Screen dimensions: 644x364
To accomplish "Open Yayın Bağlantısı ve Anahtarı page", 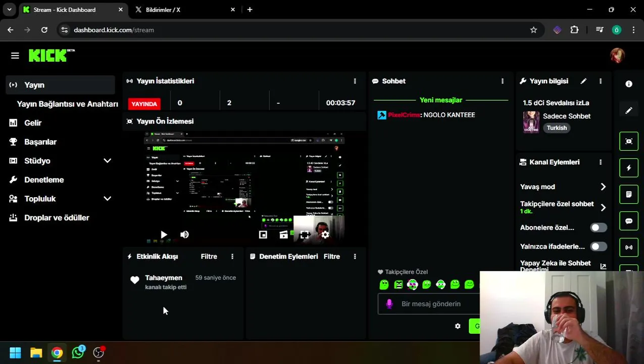I will 67,104.
